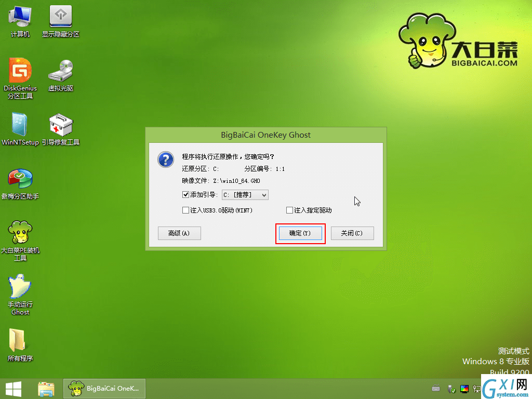Open the 计算机 desktop icon
The height and width of the screenshot is (399, 532).
pyautogui.click(x=20, y=21)
